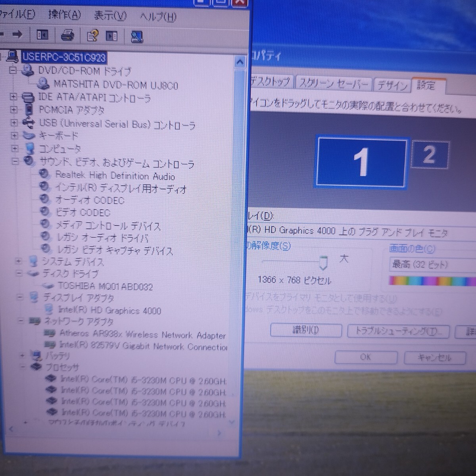Click the show/hide console tree toolbar icon
This screenshot has height=476, width=476.
tap(42, 35)
